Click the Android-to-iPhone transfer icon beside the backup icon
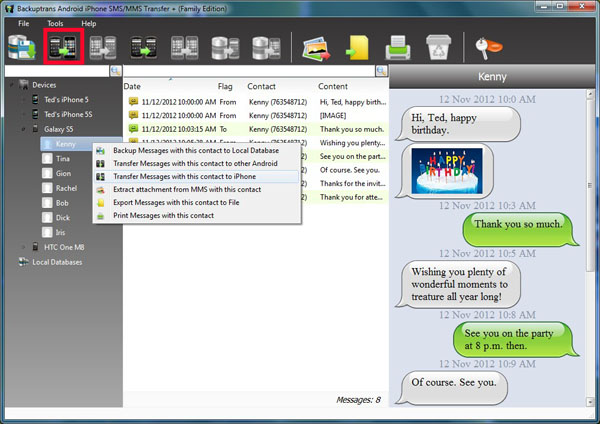The height and width of the screenshot is (424, 600). click(x=64, y=47)
